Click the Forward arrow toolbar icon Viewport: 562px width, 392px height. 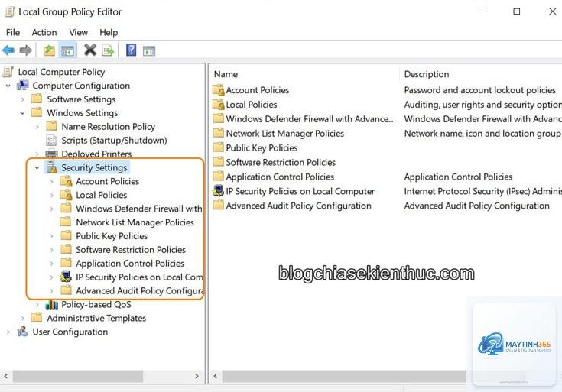click(x=25, y=50)
